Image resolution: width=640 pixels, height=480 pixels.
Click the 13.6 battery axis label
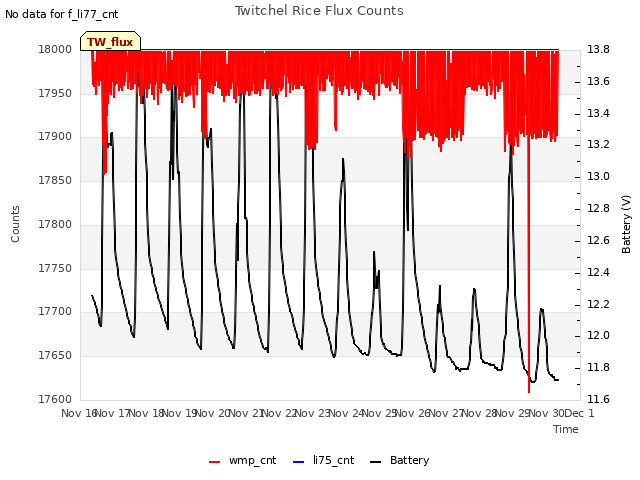(x=598, y=81)
